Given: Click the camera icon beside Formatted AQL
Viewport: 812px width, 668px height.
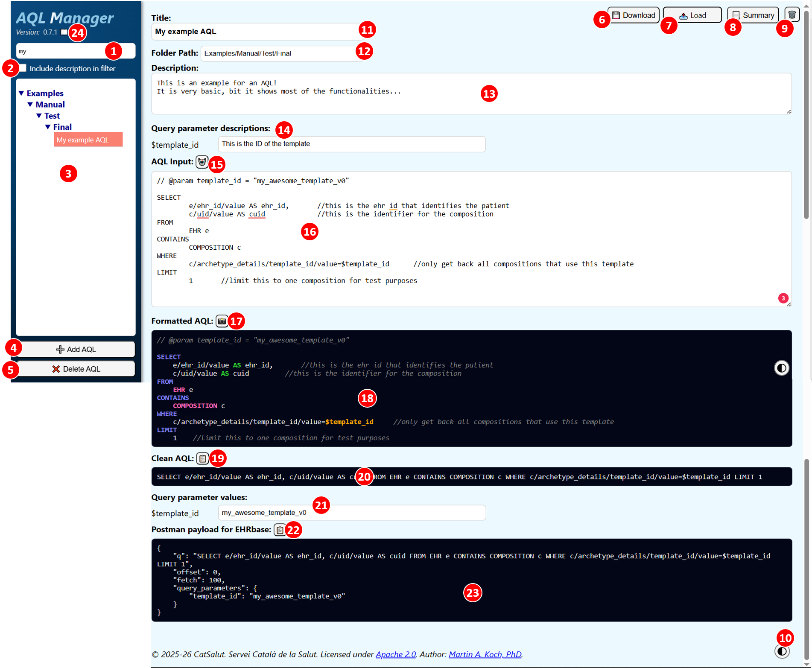Looking at the screenshot, I should pyautogui.click(x=222, y=321).
